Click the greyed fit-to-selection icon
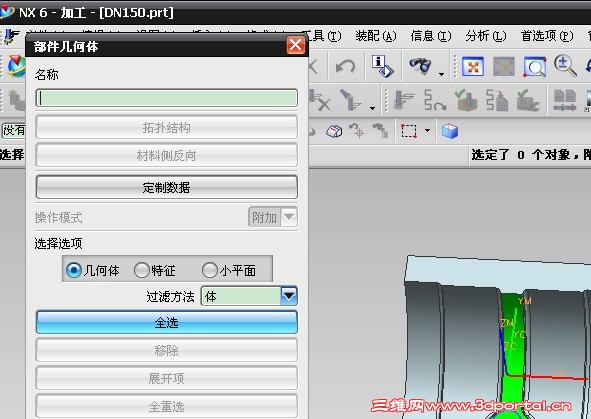The height and width of the screenshot is (419, 591). [504, 67]
